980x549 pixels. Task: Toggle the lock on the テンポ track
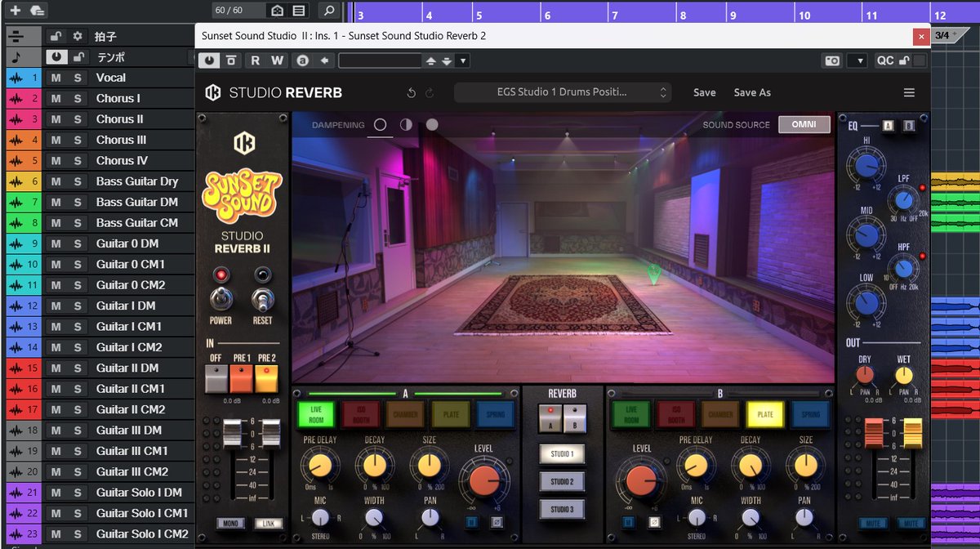[x=78, y=56]
